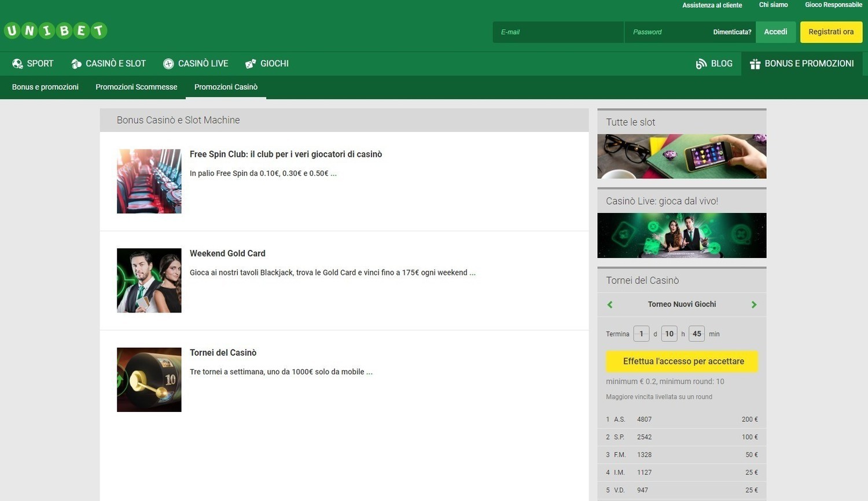Click the Dimenticata? password link

click(732, 32)
